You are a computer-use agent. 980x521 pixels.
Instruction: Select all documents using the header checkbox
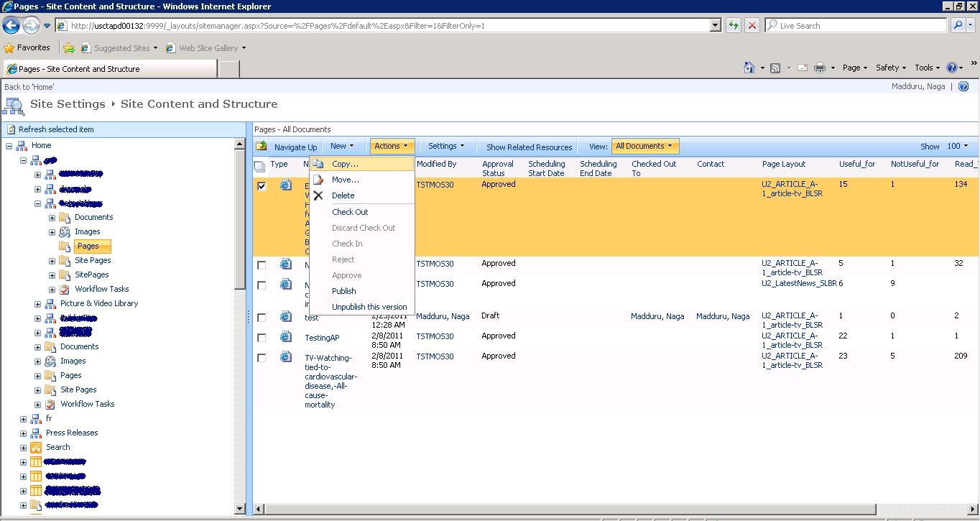pyautogui.click(x=260, y=165)
